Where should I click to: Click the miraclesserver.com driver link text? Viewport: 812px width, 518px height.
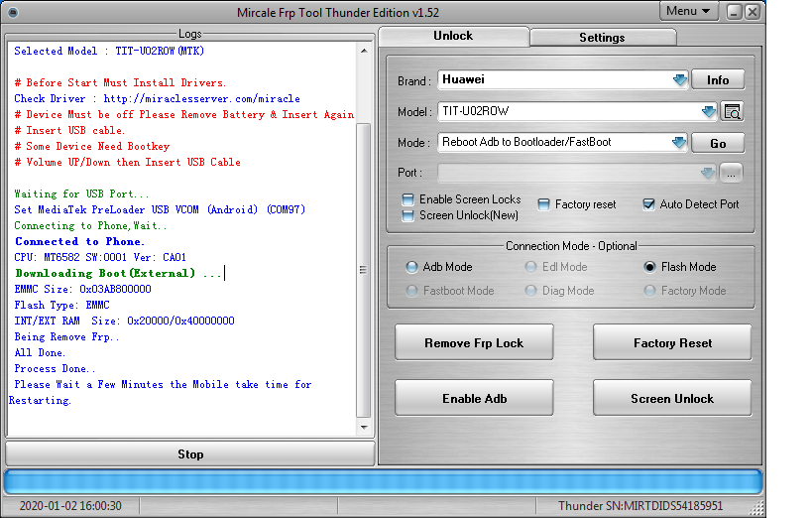201,98
